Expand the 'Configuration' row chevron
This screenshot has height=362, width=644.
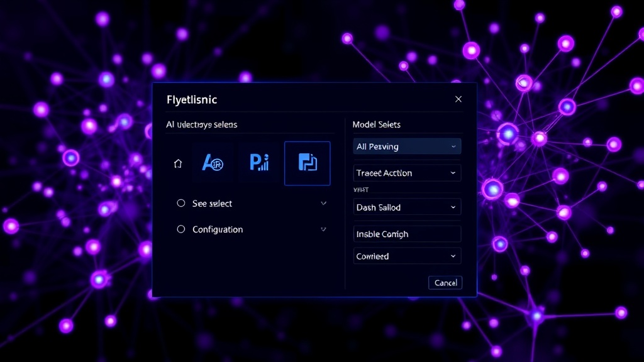[x=324, y=229]
